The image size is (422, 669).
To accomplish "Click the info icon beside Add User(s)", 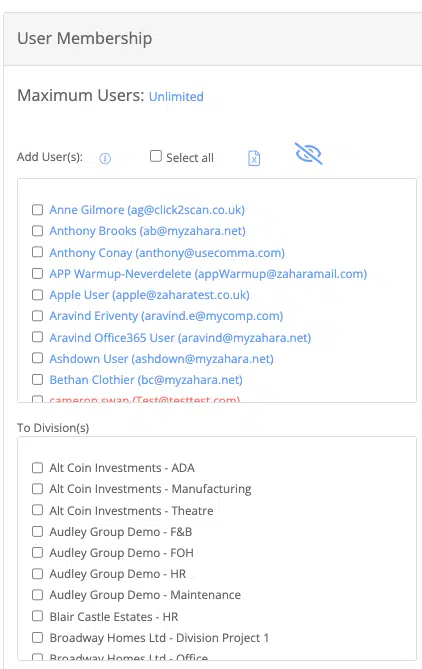I will pos(105,159).
